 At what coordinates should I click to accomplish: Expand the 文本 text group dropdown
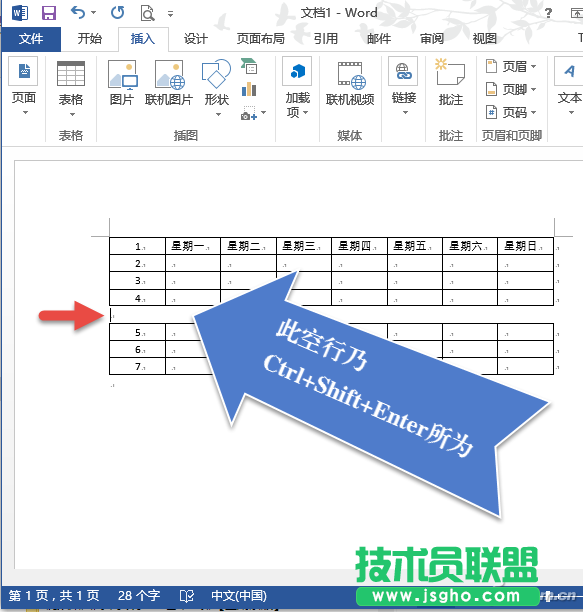(570, 87)
